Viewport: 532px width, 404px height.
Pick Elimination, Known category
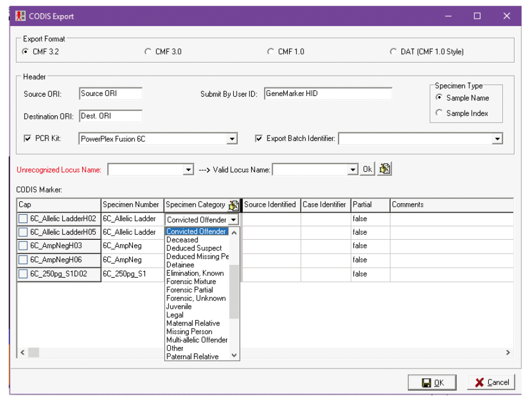pos(197,273)
